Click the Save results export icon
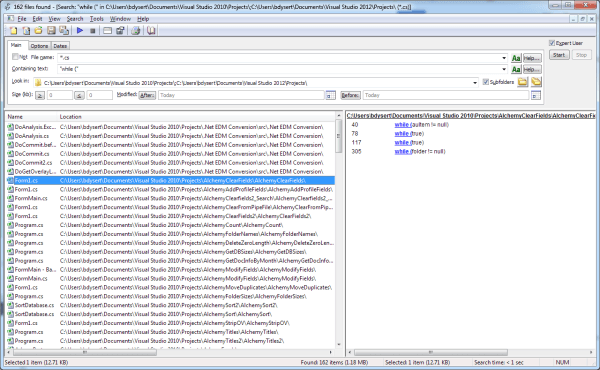The height and width of the screenshot is (370, 600). pyautogui.click(x=64, y=31)
